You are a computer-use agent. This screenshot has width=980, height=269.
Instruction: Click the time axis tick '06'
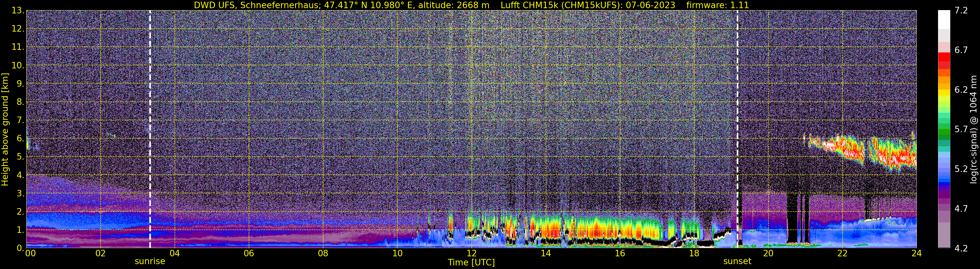tap(249, 253)
